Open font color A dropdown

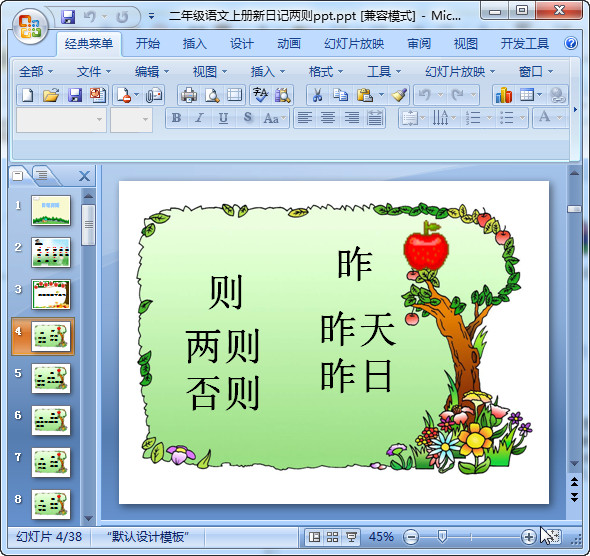(560, 118)
